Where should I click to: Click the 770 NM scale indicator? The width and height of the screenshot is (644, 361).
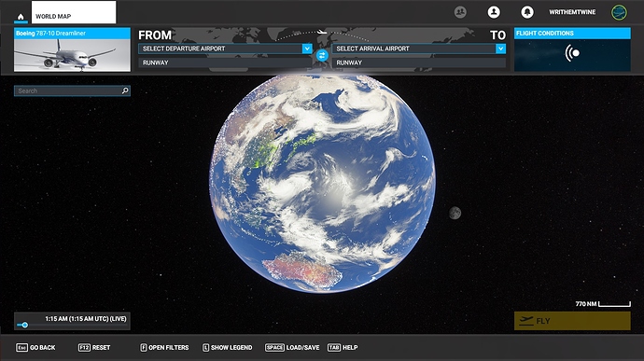coord(603,304)
